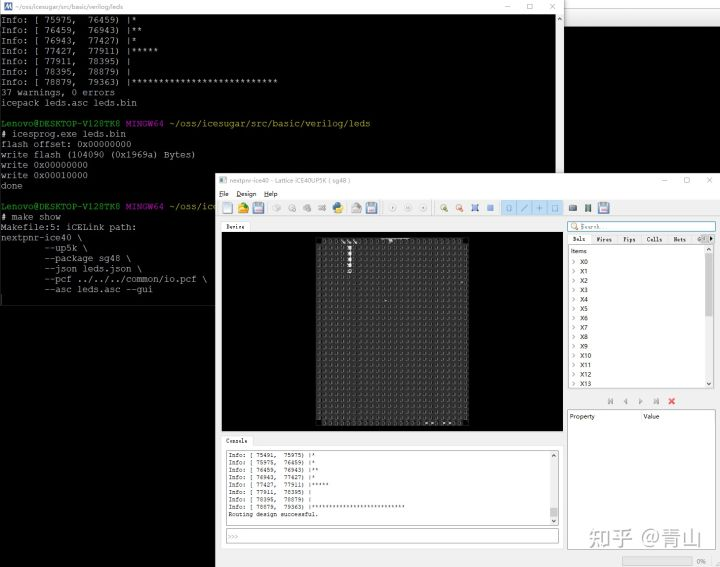The image size is (720, 567).
Task: Expand the X5 tree item
Action: click(573, 309)
